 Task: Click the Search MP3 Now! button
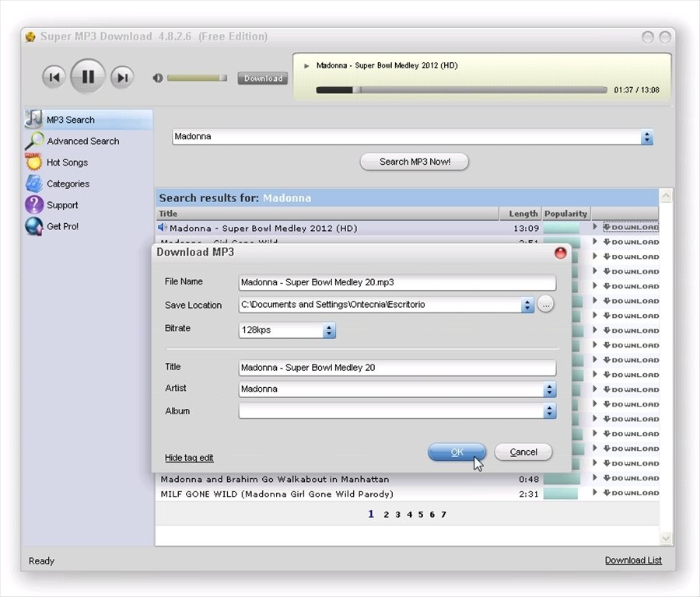pyautogui.click(x=415, y=162)
